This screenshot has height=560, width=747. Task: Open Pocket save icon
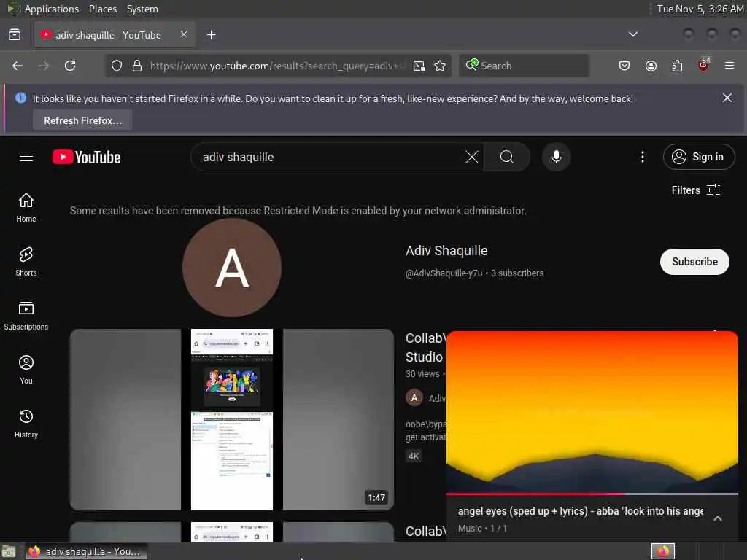click(x=624, y=66)
